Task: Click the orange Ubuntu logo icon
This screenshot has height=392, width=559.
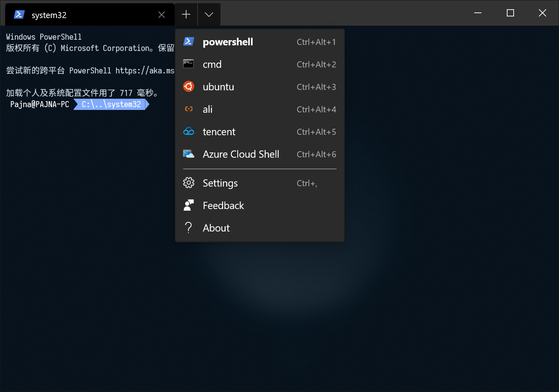Action: click(x=189, y=86)
